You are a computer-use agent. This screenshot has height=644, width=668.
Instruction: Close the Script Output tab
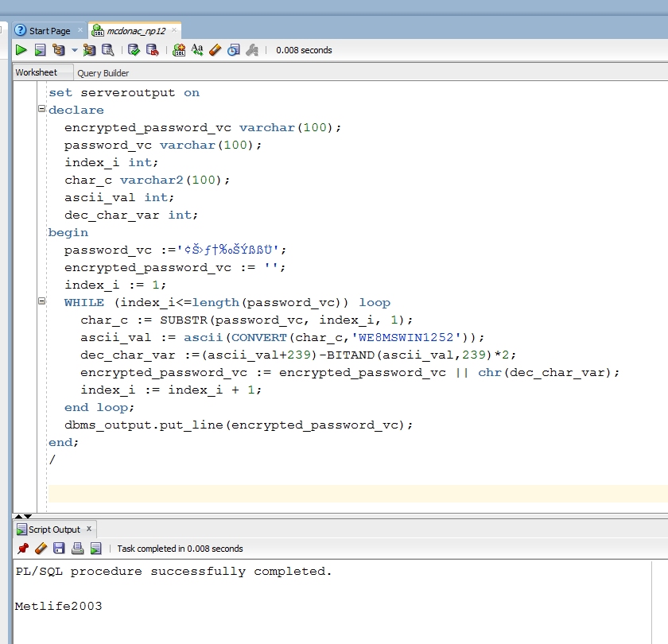[89, 529]
